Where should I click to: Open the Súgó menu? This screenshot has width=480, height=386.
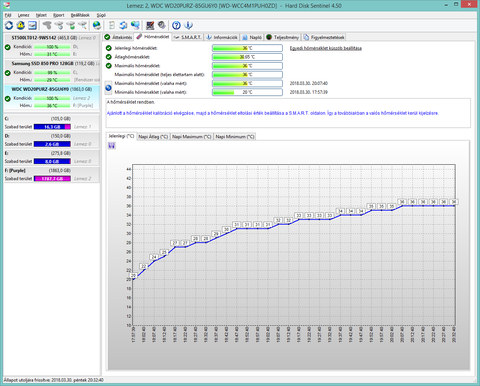click(x=101, y=15)
